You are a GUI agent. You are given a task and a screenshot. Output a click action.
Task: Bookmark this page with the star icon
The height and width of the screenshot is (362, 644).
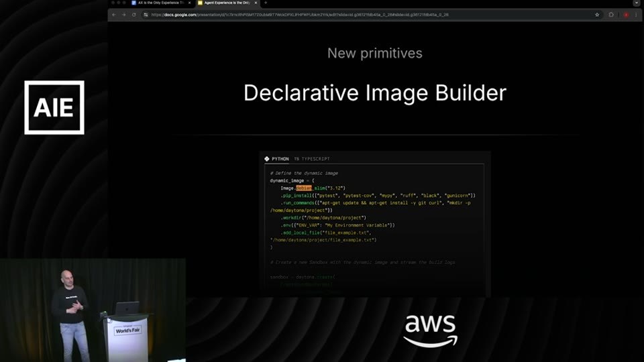(597, 15)
